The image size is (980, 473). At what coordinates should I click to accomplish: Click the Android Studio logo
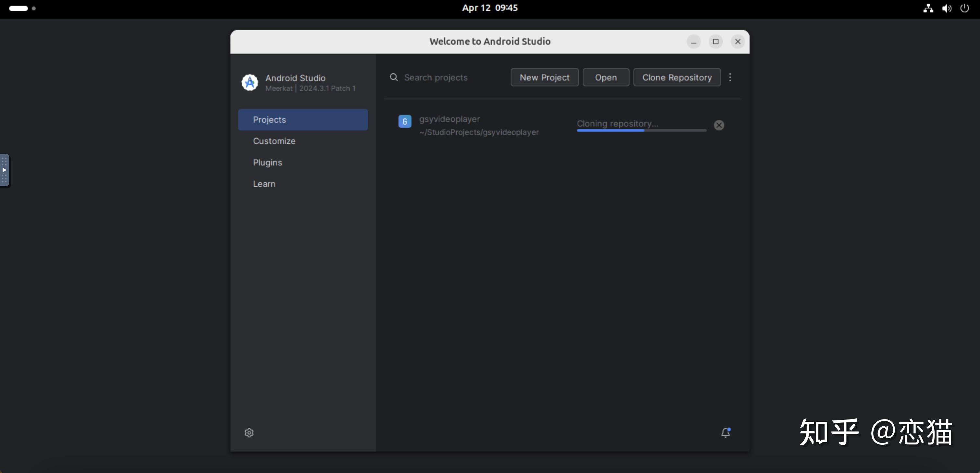point(250,82)
